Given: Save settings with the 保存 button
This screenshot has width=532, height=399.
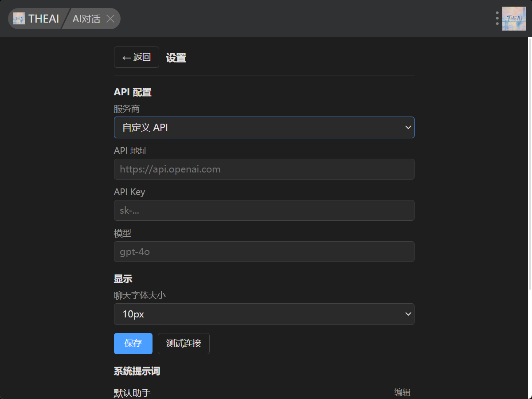Looking at the screenshot, I should pyautogui.click(x=133, y=344).
